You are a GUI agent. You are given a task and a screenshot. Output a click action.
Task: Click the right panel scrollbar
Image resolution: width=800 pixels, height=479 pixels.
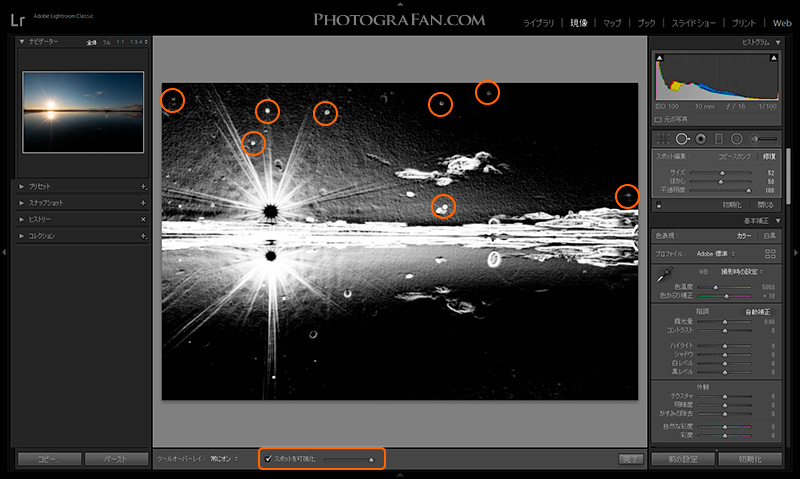coord(788,176)
